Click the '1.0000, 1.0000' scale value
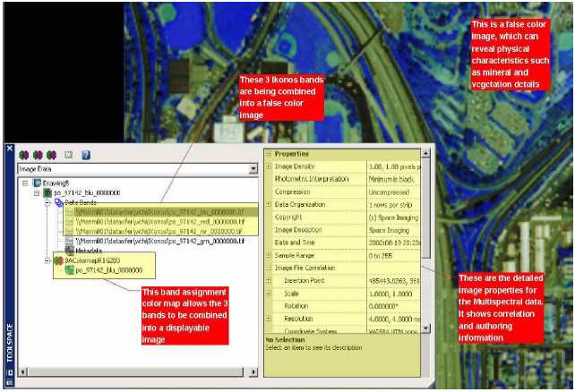This screenshot has width=575, height=392. pos(390,294)
